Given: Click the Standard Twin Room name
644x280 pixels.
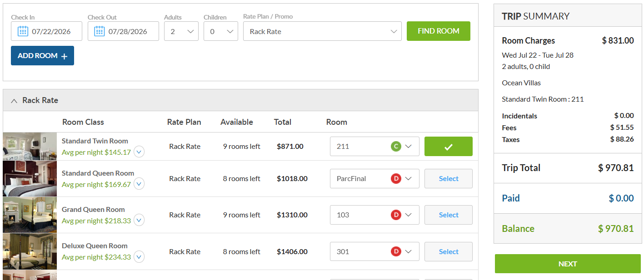Looking at the screenshot, I should click(95, 141).
